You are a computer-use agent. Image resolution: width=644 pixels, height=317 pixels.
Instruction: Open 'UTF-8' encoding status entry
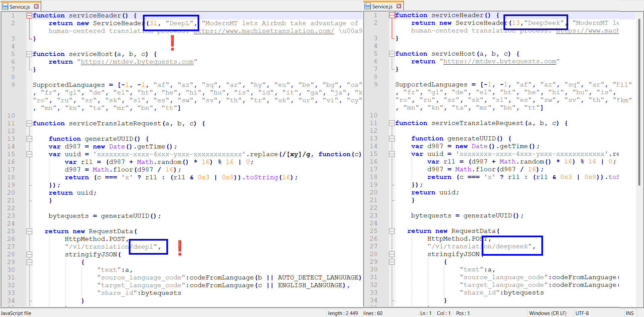coord(582,313)
